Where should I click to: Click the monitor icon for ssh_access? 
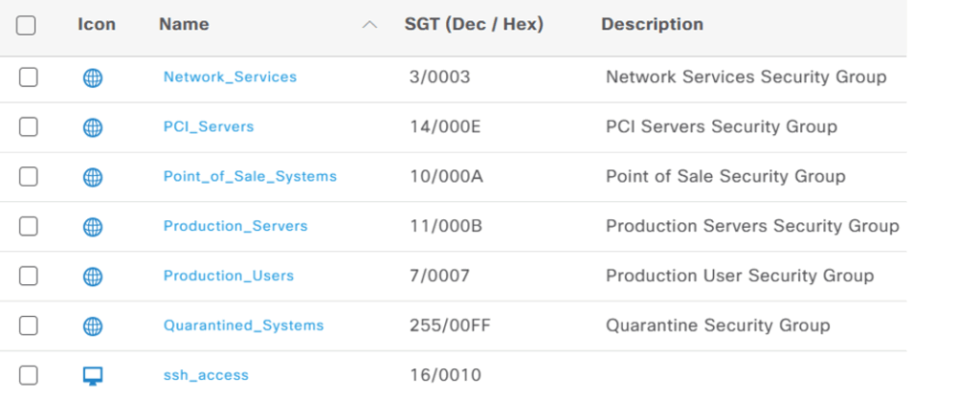[93, 376]
